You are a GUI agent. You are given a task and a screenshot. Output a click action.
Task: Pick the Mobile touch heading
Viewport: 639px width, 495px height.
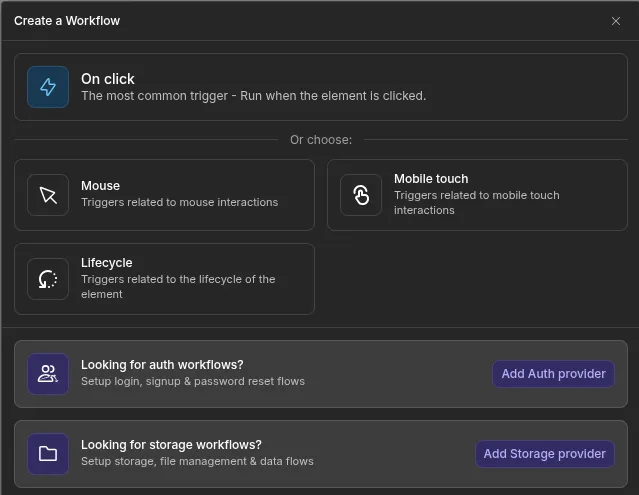pyautogui.click(x=431, y=179)
